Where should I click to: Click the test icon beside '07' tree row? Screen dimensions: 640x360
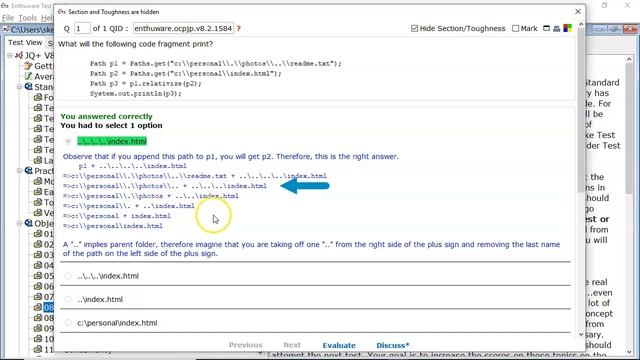tap(38, 296)
